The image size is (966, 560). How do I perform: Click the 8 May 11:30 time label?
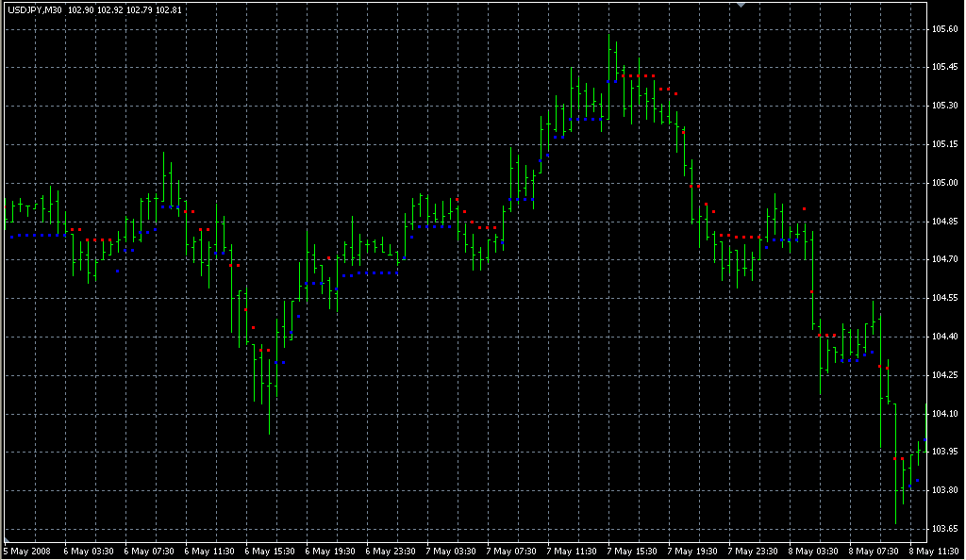pos(934,551)
